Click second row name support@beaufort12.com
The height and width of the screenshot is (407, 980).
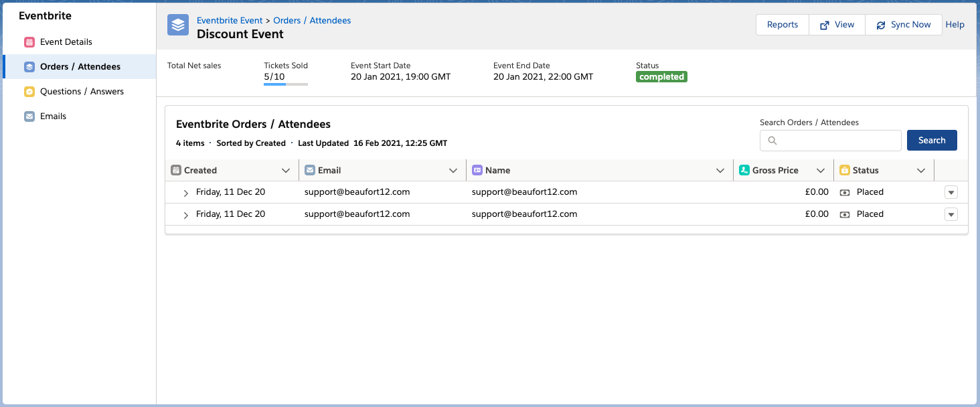click(524, 214)
